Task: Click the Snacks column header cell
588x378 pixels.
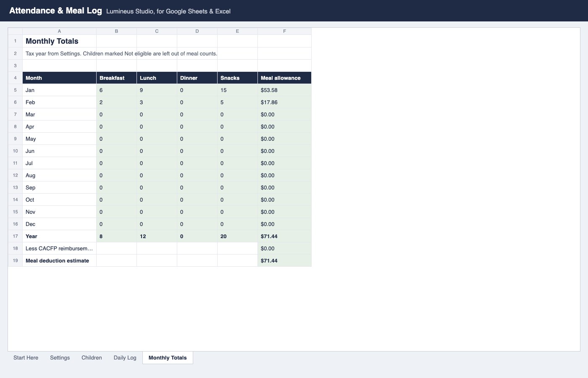Action: point(237,78)
